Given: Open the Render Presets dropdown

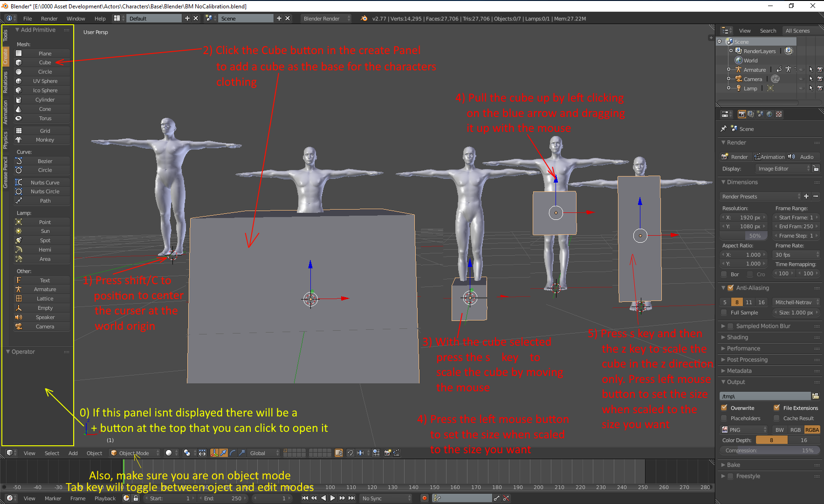Looking at the screenshot, I should [760, 197].
